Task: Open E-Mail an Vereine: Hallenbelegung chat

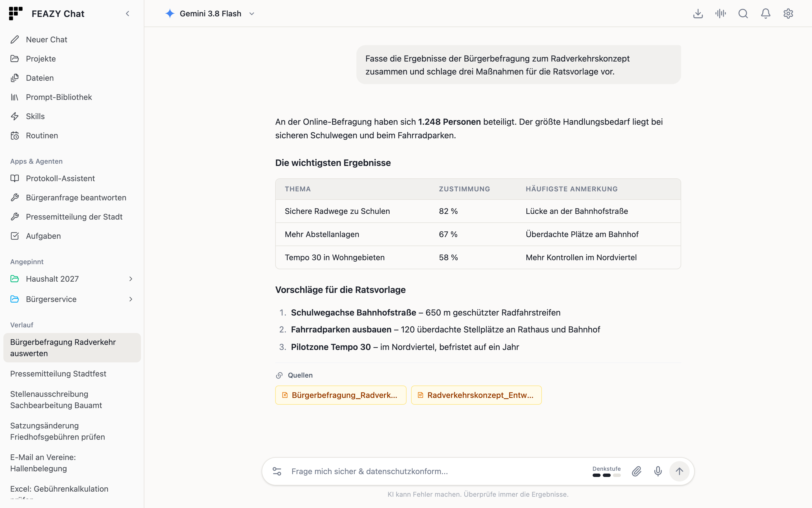Action: (x=72, y=463)
